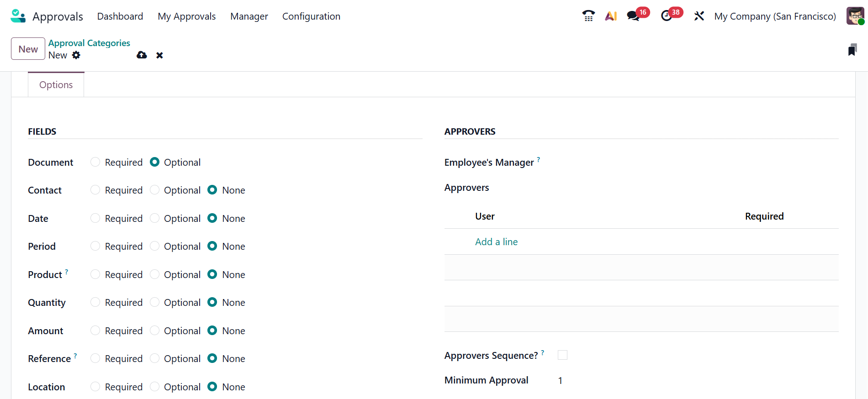Select Optional for the Contact field
The height and width of the screenshot is (399, 868).
click(x=155, y=190)
